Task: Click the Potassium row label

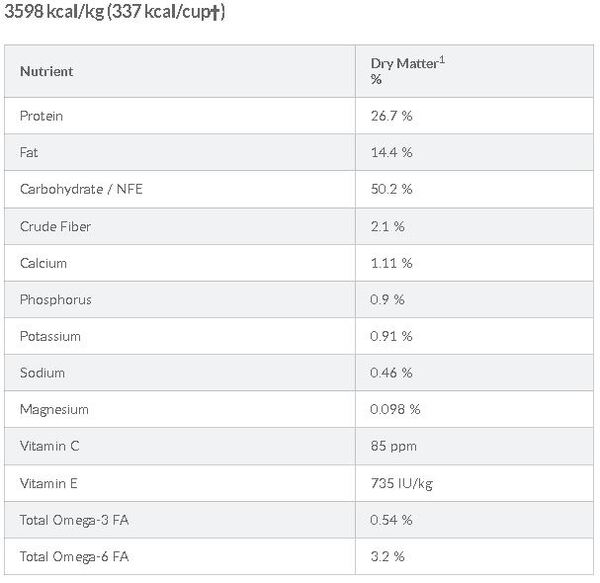Action: pos(50,336)
